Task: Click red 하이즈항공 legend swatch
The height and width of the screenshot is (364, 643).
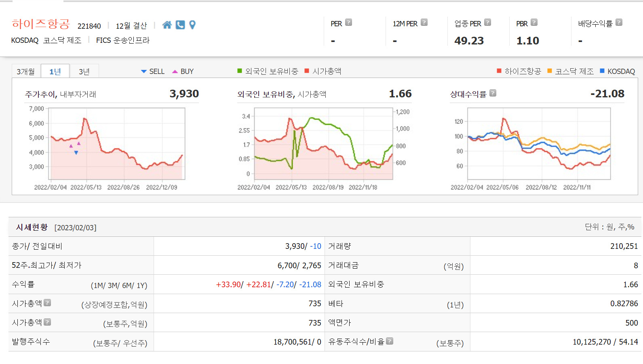Action: [499, 71]
